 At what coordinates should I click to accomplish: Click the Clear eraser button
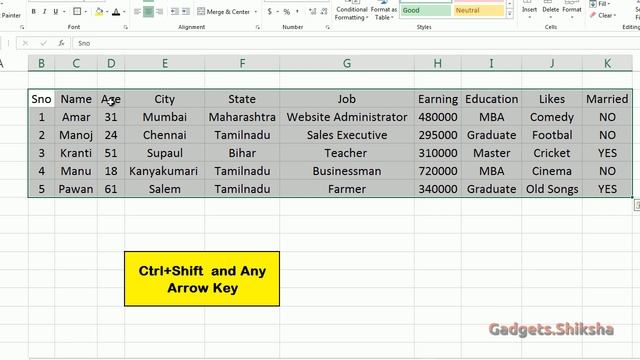pyautogui.click(x=603, y=16)
